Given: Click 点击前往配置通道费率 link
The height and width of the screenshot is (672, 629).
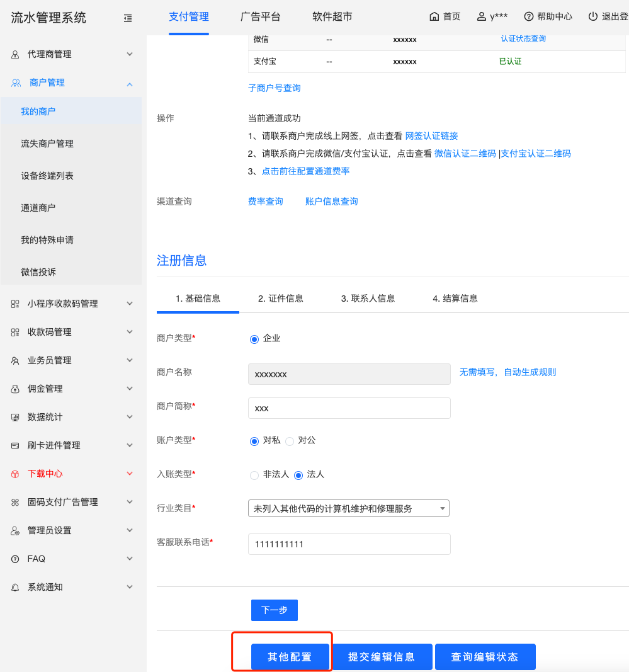Looking at the screenshot, I should pos(305,171).
